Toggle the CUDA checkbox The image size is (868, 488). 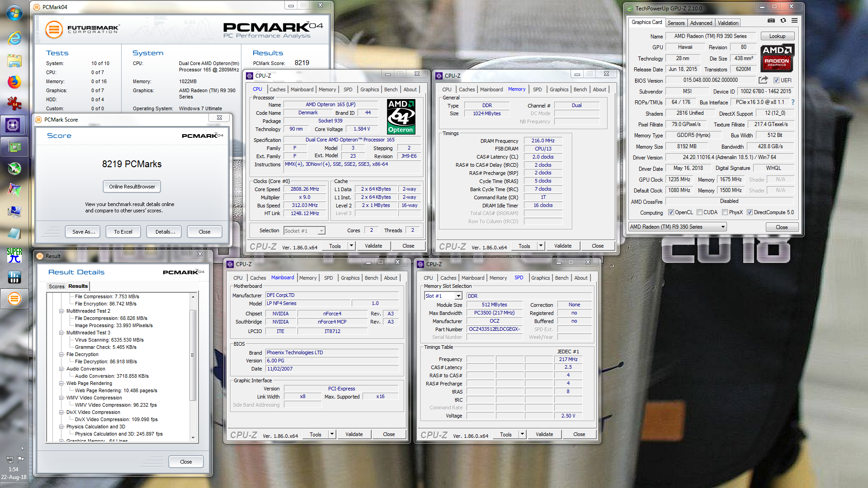pyautogui.click(x=699, y=212)
